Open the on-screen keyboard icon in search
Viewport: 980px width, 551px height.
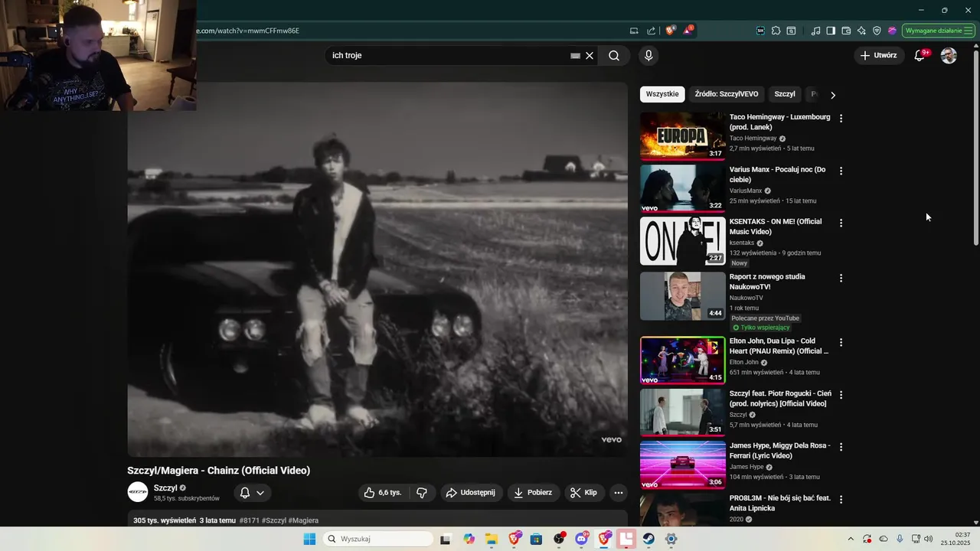575,56
